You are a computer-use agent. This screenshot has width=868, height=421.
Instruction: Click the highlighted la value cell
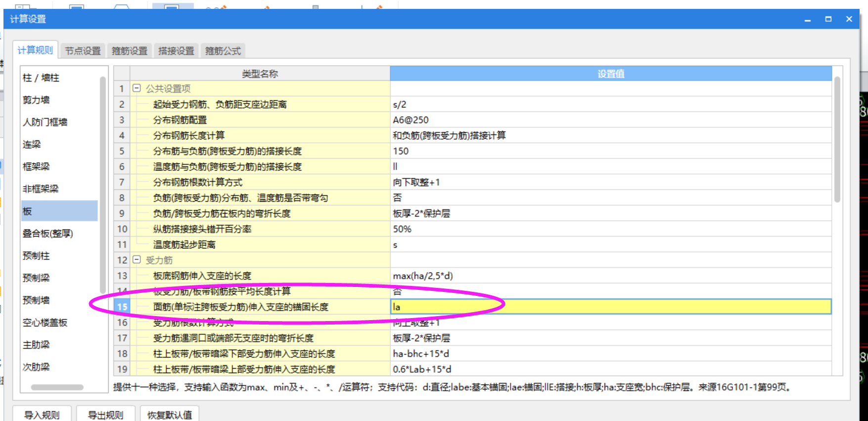[x=611, y=307]
